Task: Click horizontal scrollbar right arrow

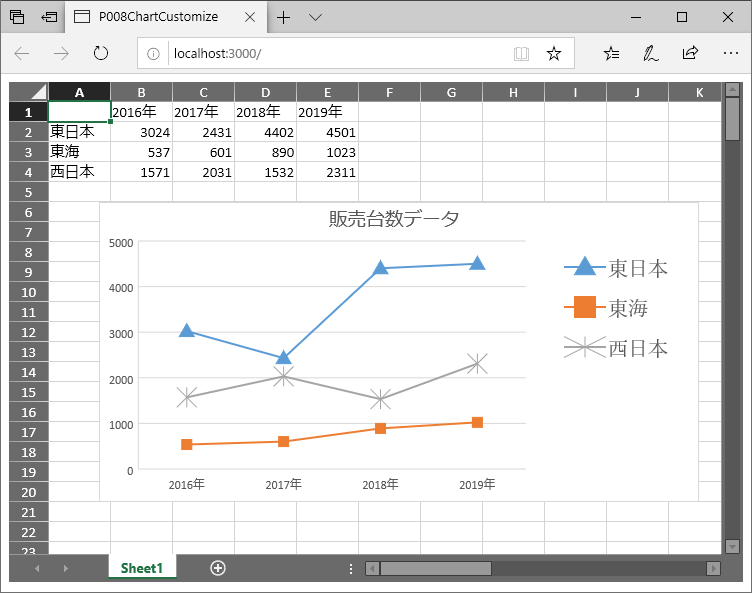Action: point(714,569)
